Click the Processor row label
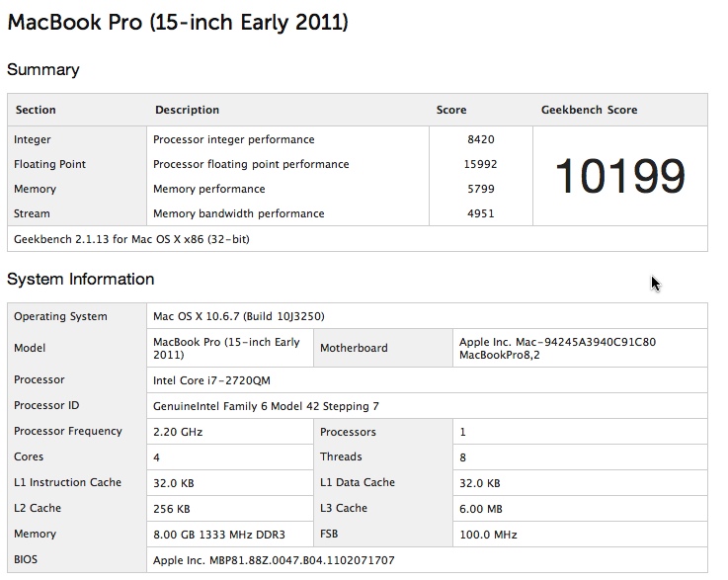 point(39,379)
